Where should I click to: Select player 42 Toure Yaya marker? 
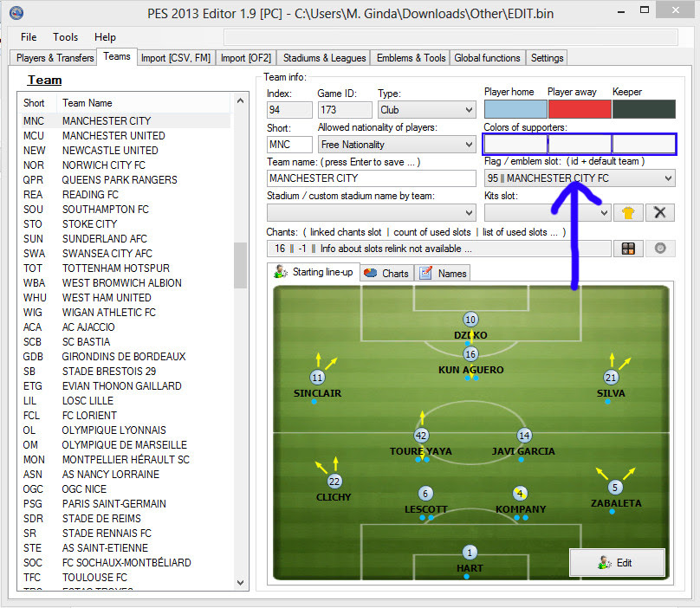[421, 436]
